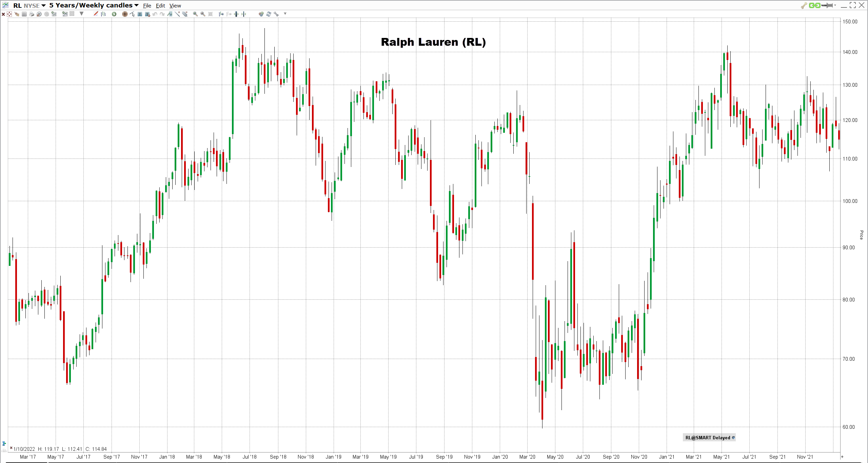Zoom out with red magnifier icon
Image resolution: width=868 pixels, height=463 pixels.
[x=203, y=14]
